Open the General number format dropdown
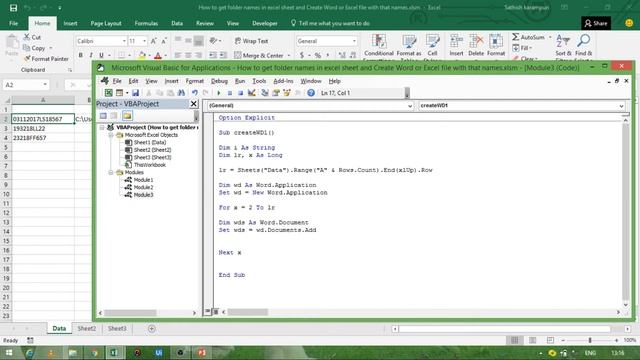640x360 pixels. [x=354, y=41]
